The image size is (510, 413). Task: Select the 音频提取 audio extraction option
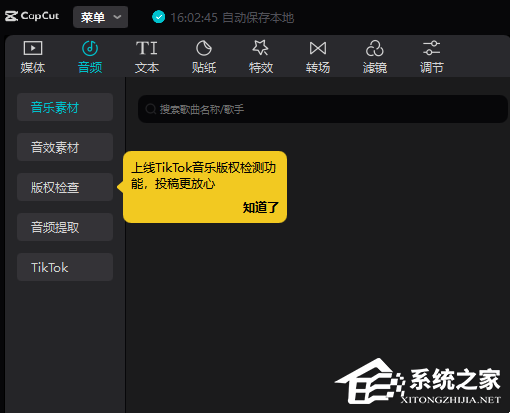tap(65, 227)
